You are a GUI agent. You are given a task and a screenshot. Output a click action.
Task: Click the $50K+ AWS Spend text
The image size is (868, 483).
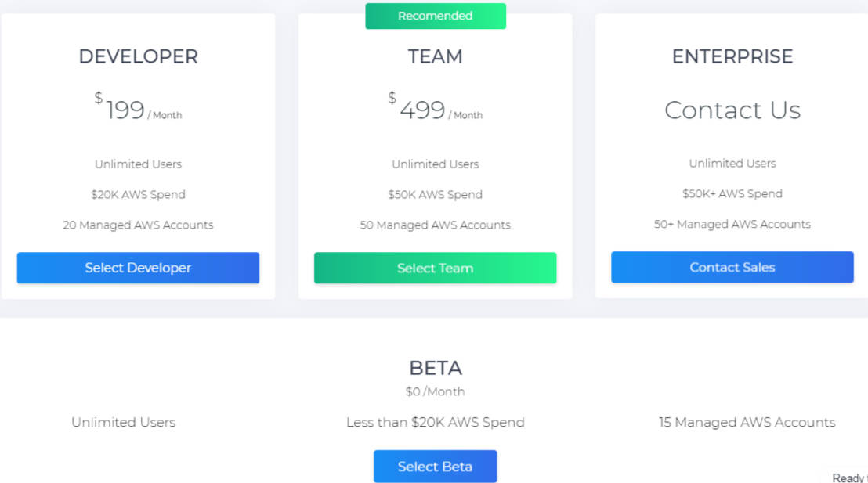pyautogui.click(x=732, y=193)
